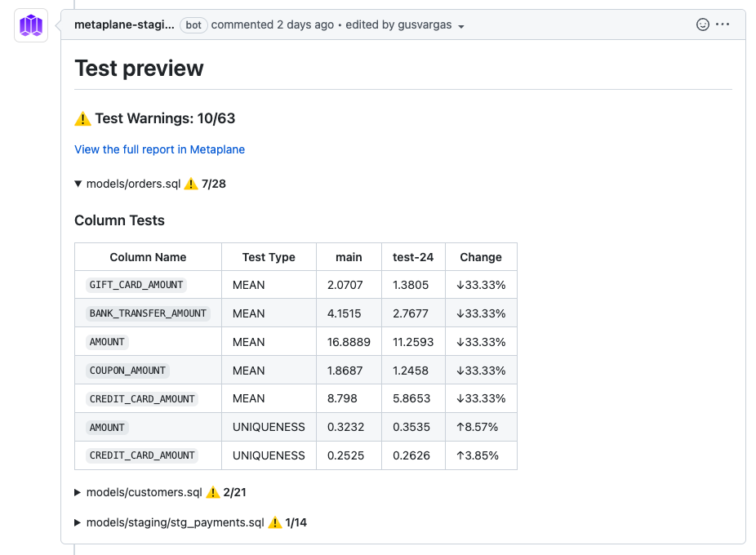The height and width of the screenshot is (555, 756).
Task: Expand the models/customers.sql section
Action: (77, 492)
